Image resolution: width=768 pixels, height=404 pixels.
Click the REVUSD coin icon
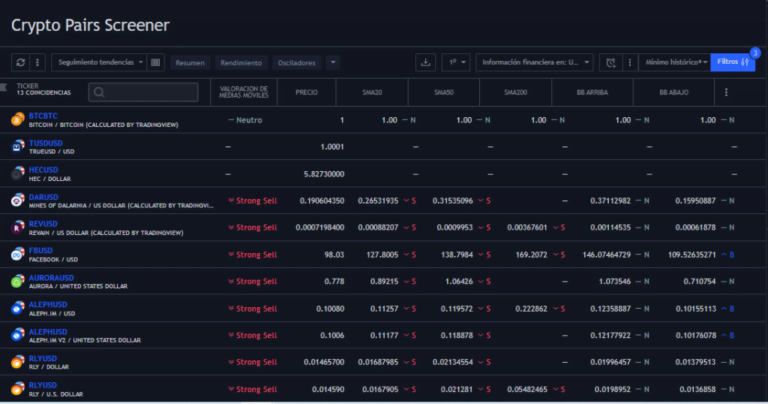[x=18, y=227]
